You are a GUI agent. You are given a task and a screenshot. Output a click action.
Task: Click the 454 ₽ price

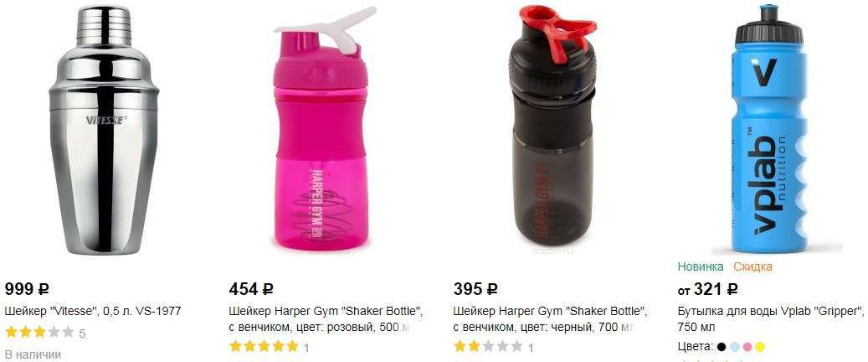pyautogui.click(x=251, y=289)
